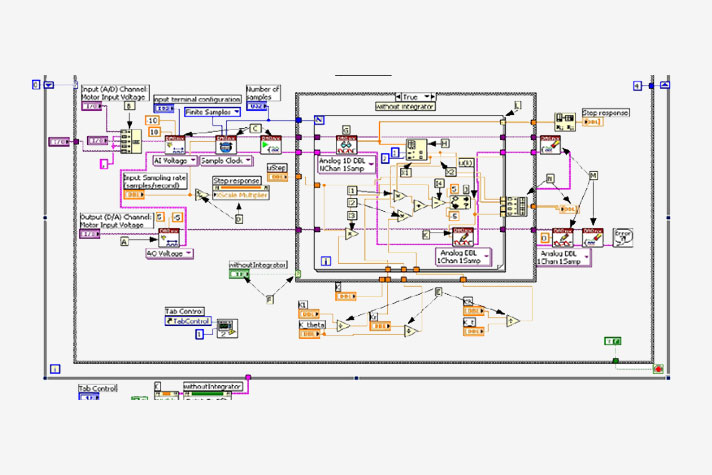The height and width of the screenshot is (475, 712).
Task: Click the DAQmx Start Task node
Action: point(271,145)
